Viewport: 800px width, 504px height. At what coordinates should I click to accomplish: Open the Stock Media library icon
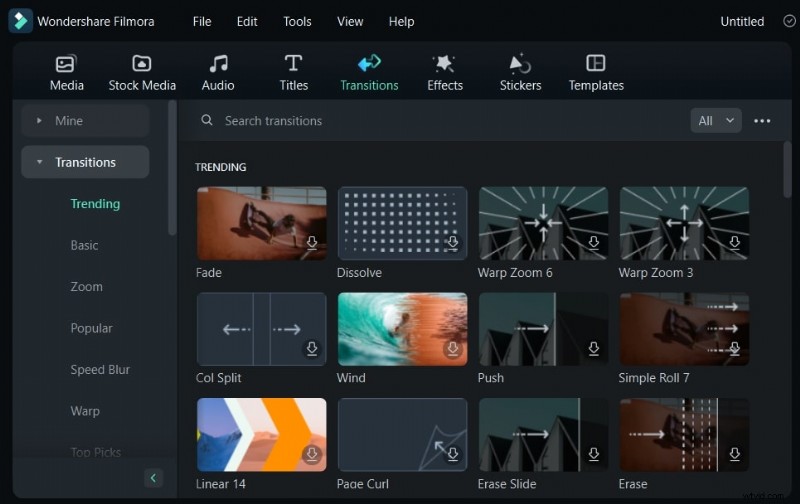click(142, 64)
